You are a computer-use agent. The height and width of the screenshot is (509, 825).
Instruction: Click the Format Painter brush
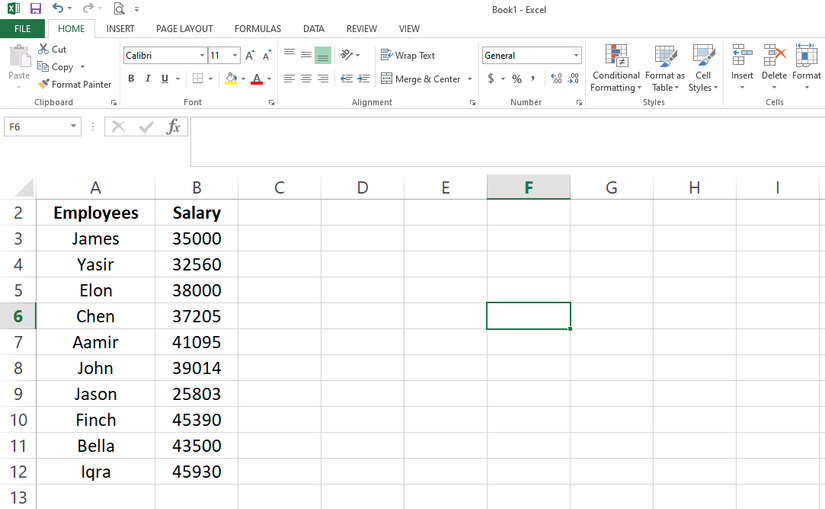click(x=43, y=84)
